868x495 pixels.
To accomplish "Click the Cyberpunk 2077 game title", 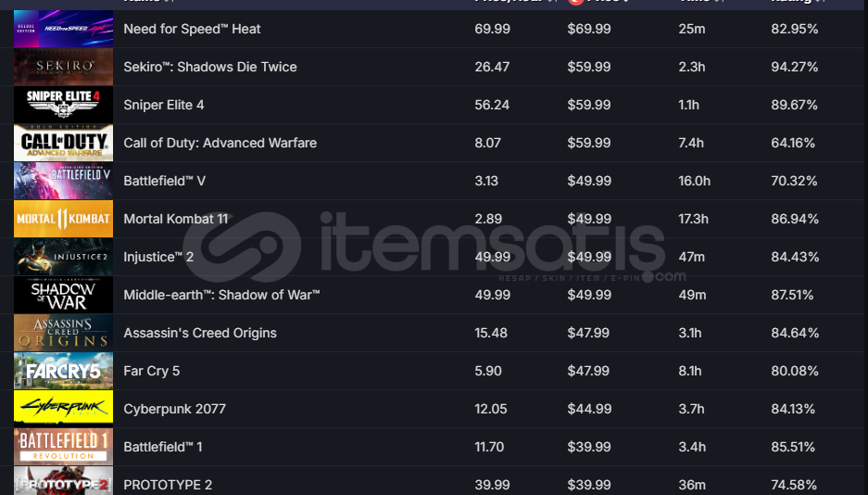I will click(174, 409).
